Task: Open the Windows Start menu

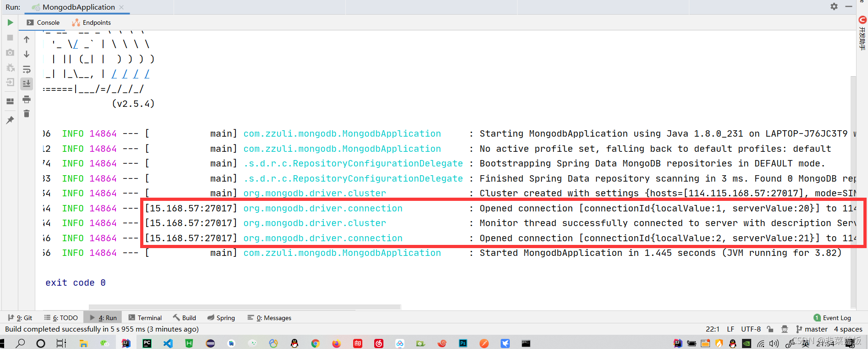Action: coord(2,343)
